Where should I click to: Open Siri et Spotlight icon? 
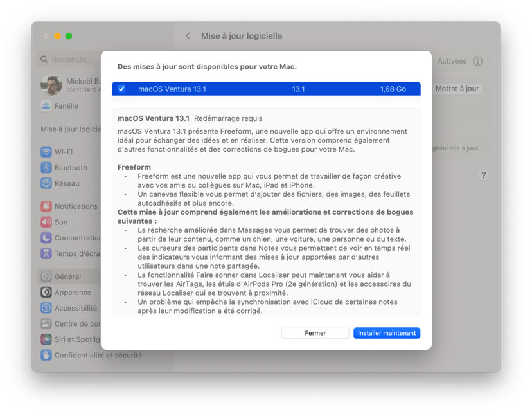[46, 339]
